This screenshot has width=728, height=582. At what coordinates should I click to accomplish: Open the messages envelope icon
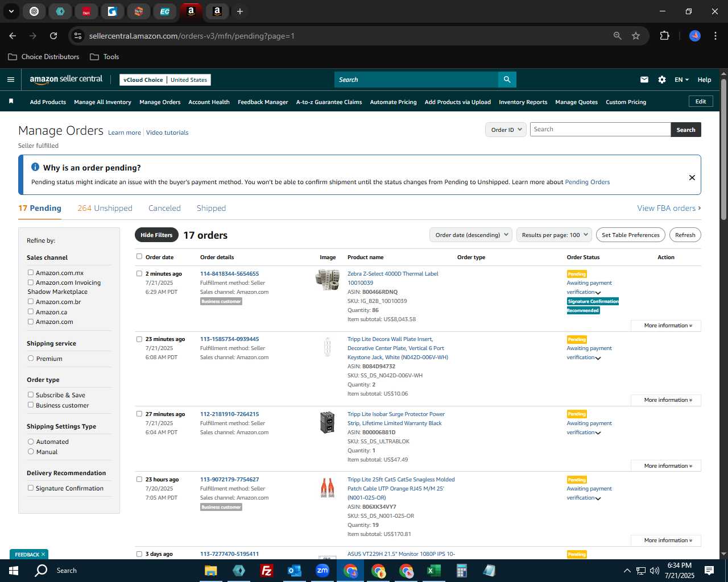coord(644,80)
